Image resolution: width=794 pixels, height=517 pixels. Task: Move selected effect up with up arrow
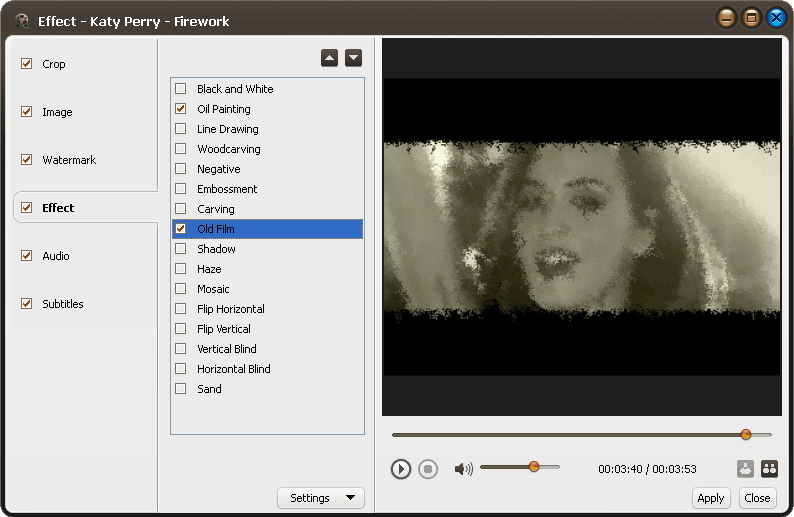pos(329,58)
